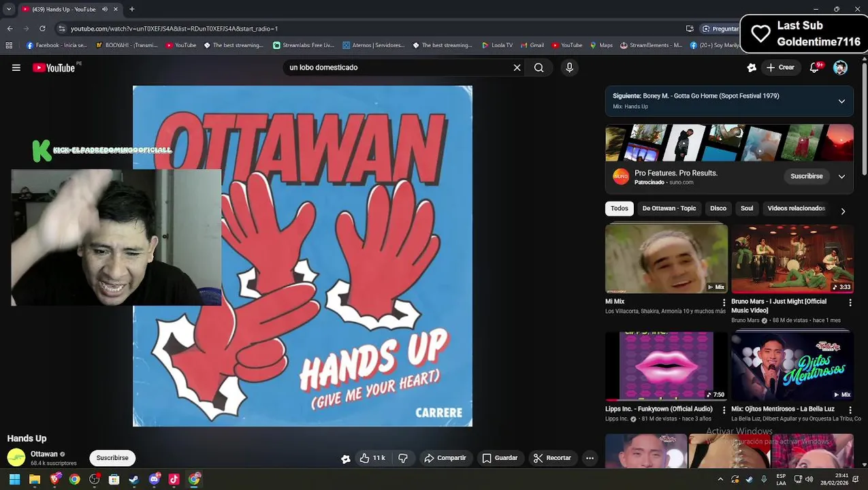Open the Ottawan channel avatar

tap(16, 458)
